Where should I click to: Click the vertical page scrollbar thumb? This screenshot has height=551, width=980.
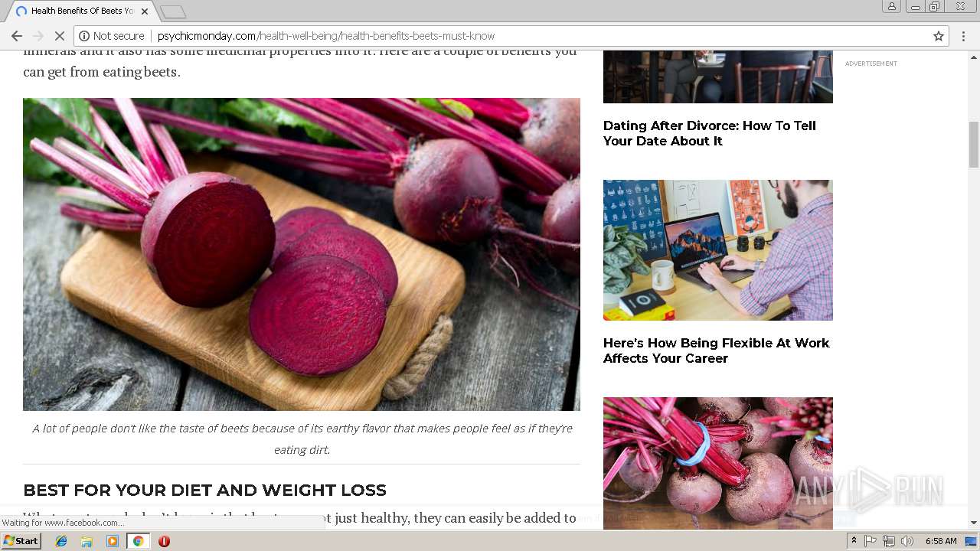(974, 145)
